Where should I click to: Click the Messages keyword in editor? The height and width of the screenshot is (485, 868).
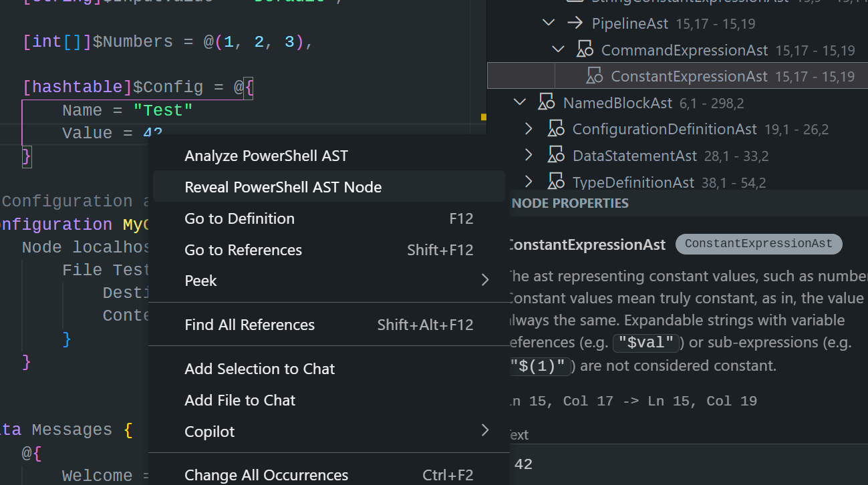72,430
